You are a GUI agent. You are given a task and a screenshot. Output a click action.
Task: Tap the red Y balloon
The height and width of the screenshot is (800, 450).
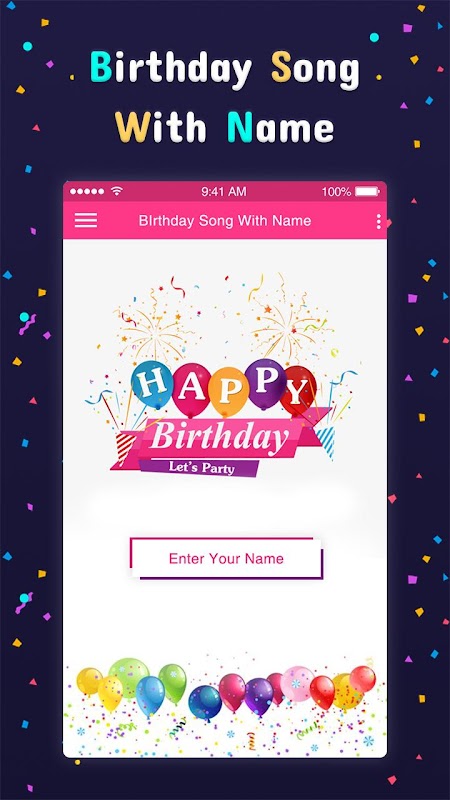pos(298,390)
